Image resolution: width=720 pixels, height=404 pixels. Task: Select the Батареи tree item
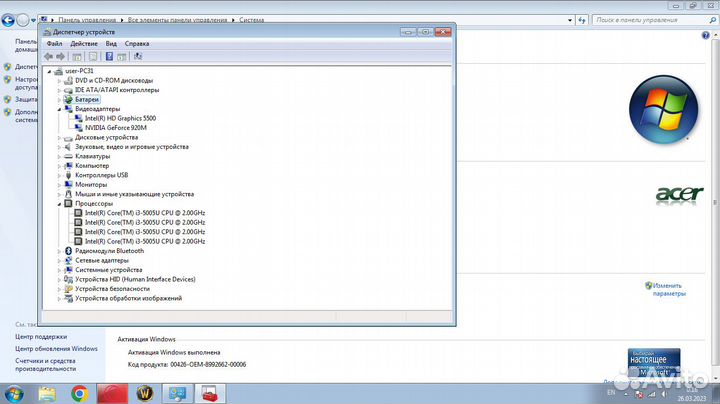tap(87, 99)
